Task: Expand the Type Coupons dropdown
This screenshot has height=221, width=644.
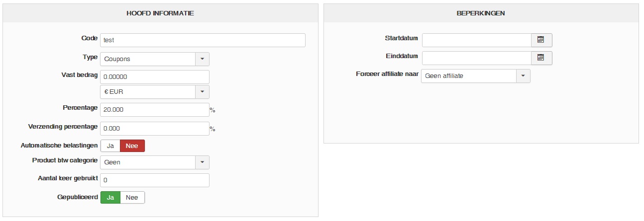Action: (202, 59)
